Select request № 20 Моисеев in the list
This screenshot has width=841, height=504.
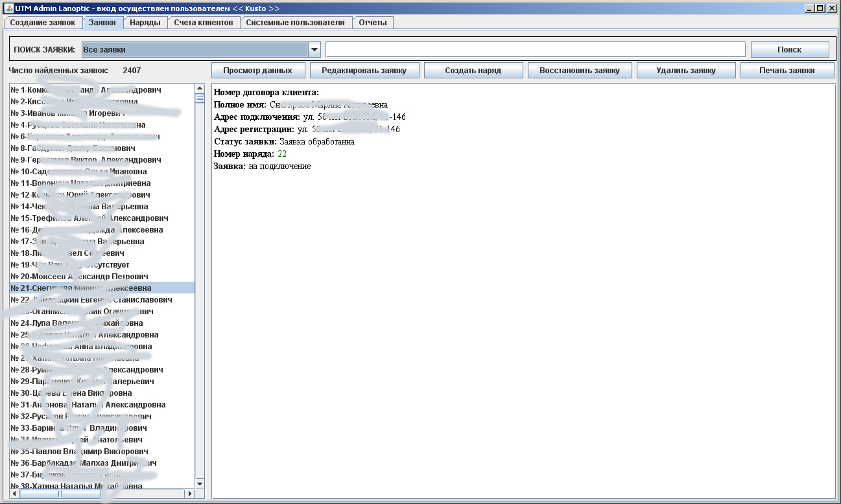click(102, 277)
